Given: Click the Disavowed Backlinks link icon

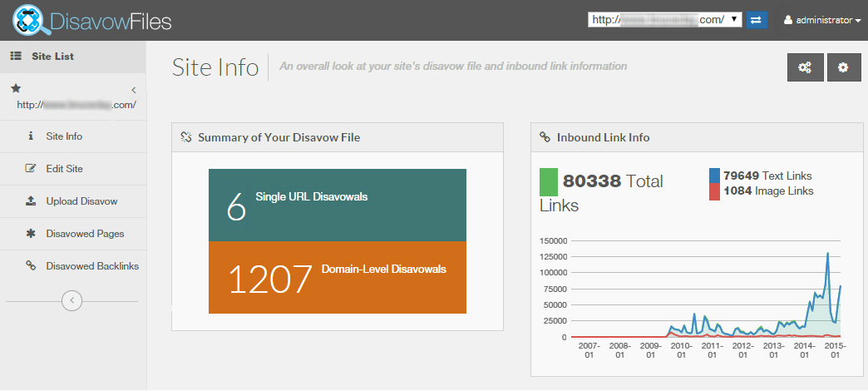Looking at the screenshot, I should (x=31, y=266).
